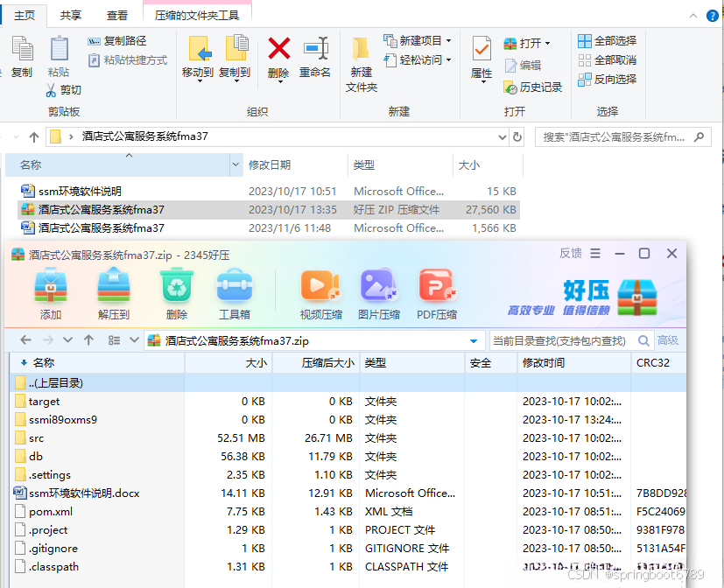Choose Paste shortcut (粘贴快捷方式)
Screen dimensions: 724x588
[x=128, y=60]
